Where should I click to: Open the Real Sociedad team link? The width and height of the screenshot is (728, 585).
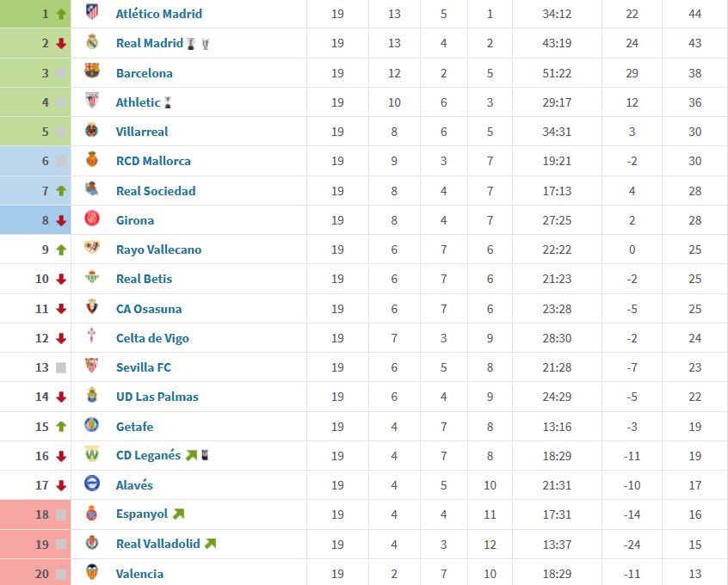pyautogui.click(x=156, y=191)
